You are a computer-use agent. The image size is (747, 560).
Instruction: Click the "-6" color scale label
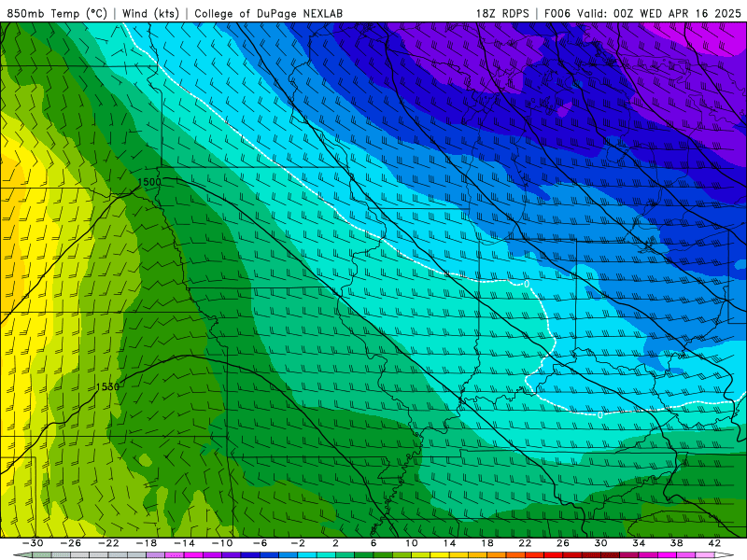(261, 543)
